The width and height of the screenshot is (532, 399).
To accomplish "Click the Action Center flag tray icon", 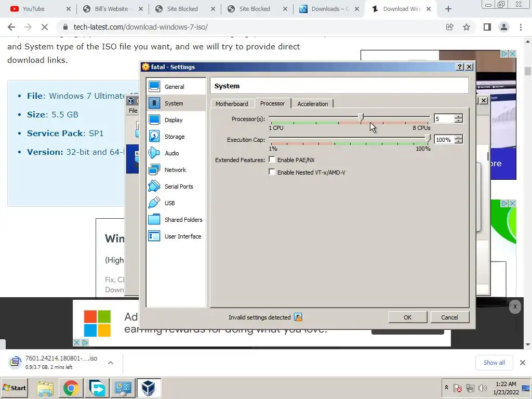I will (x=458, y=388).
